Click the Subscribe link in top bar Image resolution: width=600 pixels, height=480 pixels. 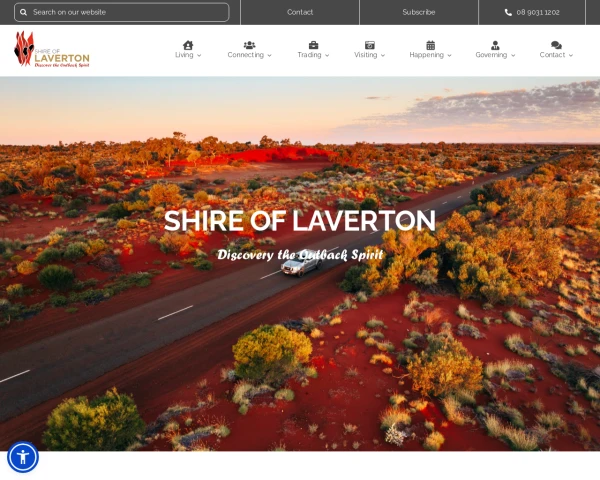[419, 12]
